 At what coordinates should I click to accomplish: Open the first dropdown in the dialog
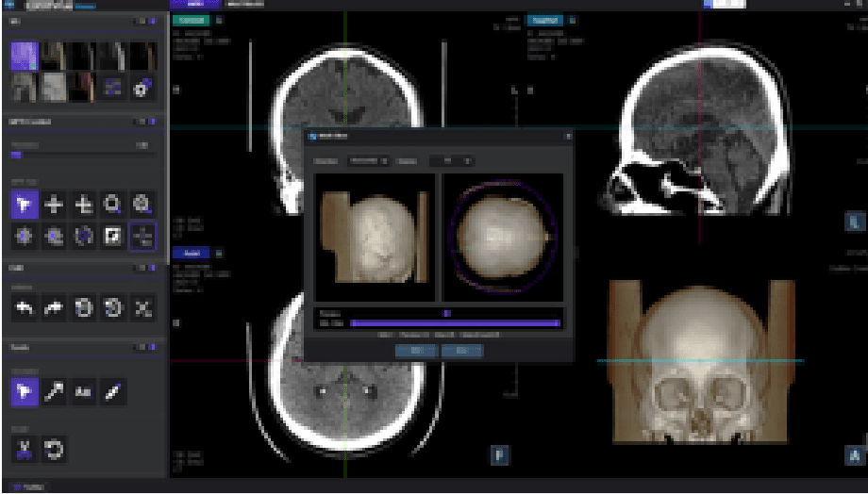click(369, 161)
